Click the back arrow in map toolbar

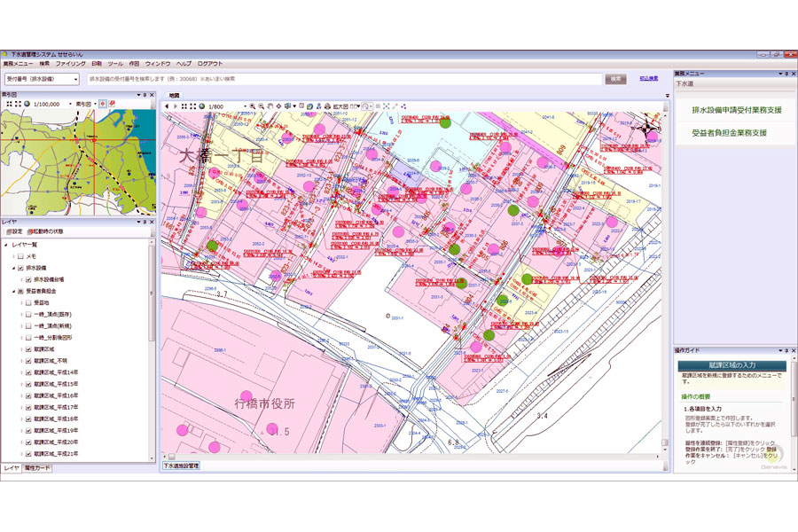(166, 106)
